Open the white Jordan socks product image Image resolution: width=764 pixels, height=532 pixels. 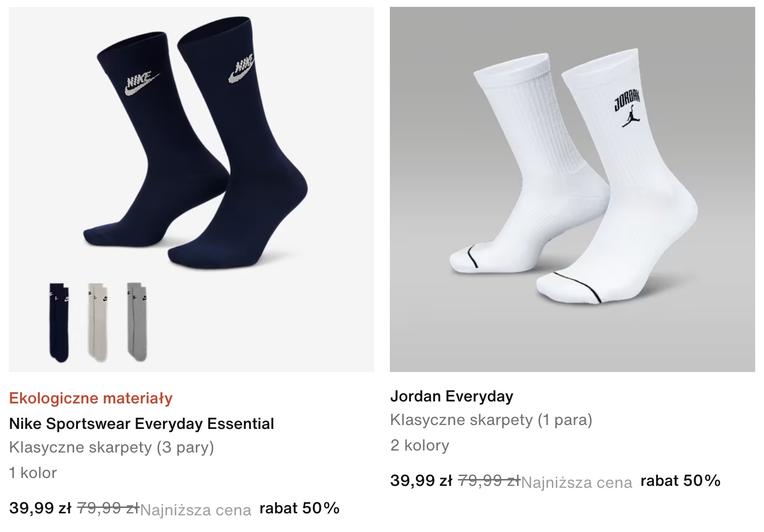coord(573,189)
